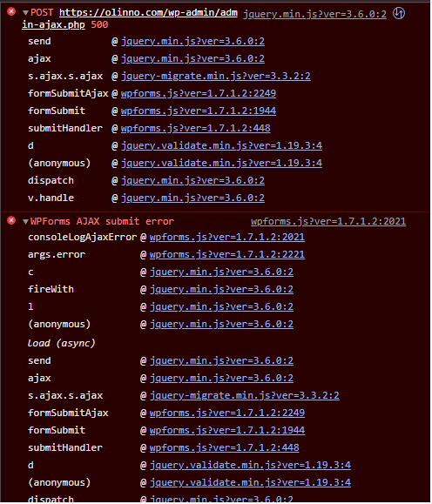The image size is (432, 504).
Task: Open wpforms.js:1944 link in second formSubmit row
Action: pyautogui.click(x=227, y=430)
